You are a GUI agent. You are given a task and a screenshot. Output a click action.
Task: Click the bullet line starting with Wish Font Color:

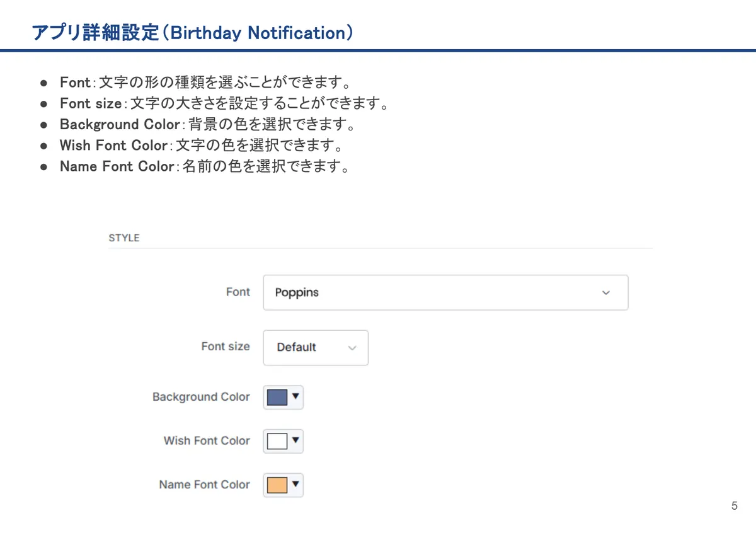201,146
